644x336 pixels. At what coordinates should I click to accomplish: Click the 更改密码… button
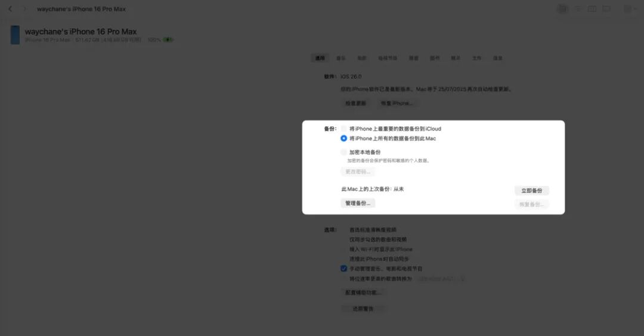[x=358, y=172]
